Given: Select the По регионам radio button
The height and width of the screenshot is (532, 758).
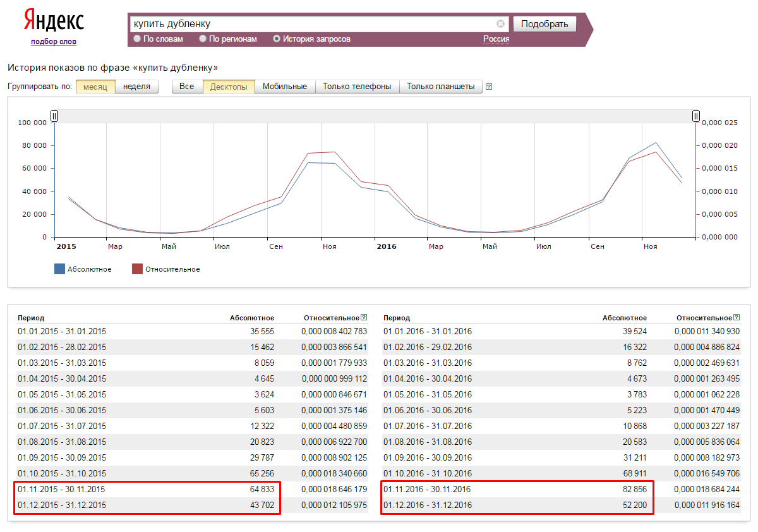Looking at the screenshot, I should tap(203, 39).
